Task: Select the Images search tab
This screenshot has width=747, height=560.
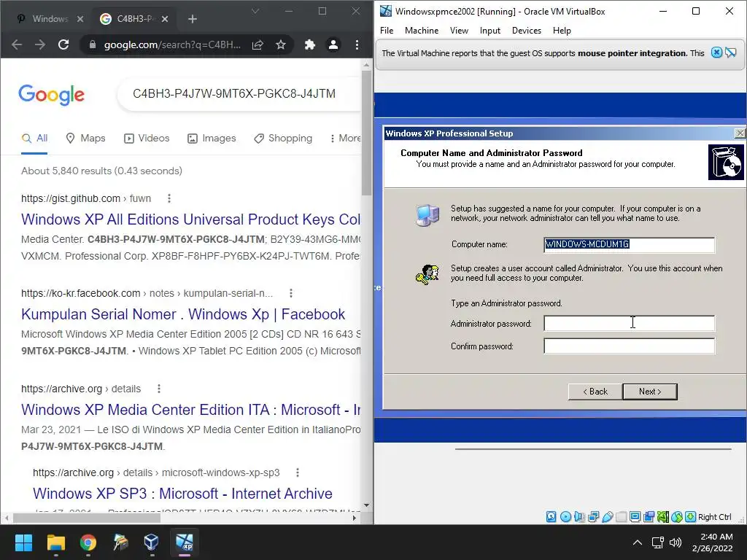Action: click(212, 138)
